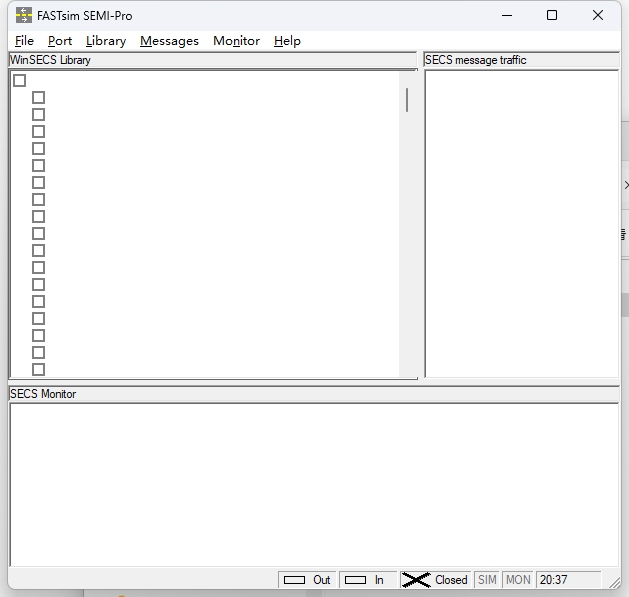
Task: Click the 'Out' status label
Action: (x=321, y=580)
